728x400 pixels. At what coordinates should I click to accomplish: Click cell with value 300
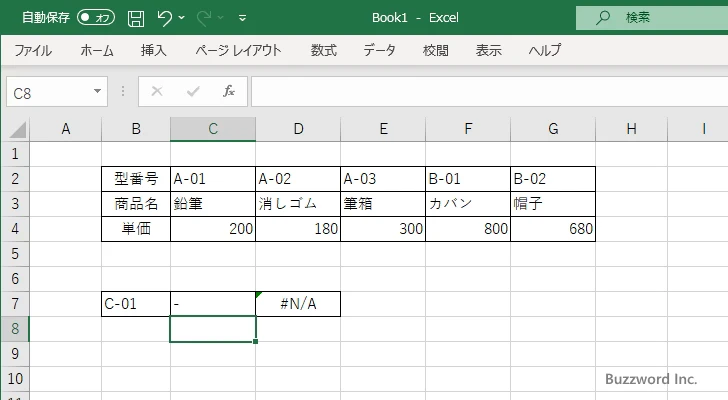pyautogui.click(x=383, y=229)
